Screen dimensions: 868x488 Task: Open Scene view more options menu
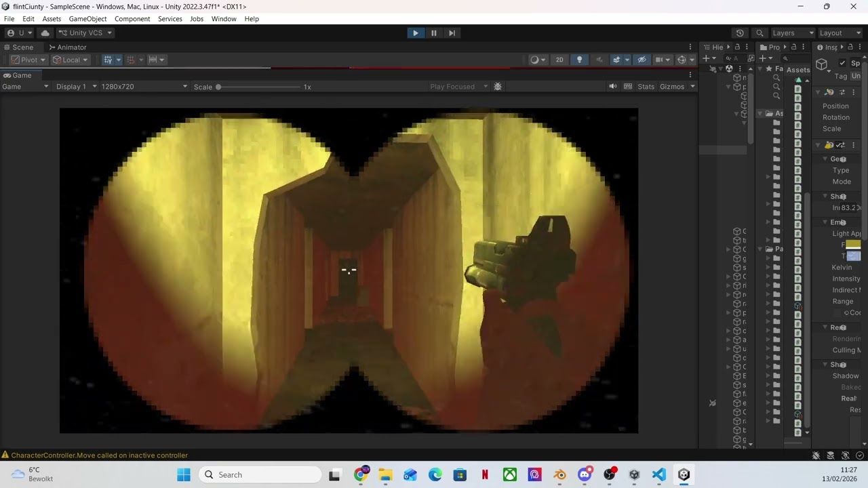pyautogui.click(x=690, y=47)
